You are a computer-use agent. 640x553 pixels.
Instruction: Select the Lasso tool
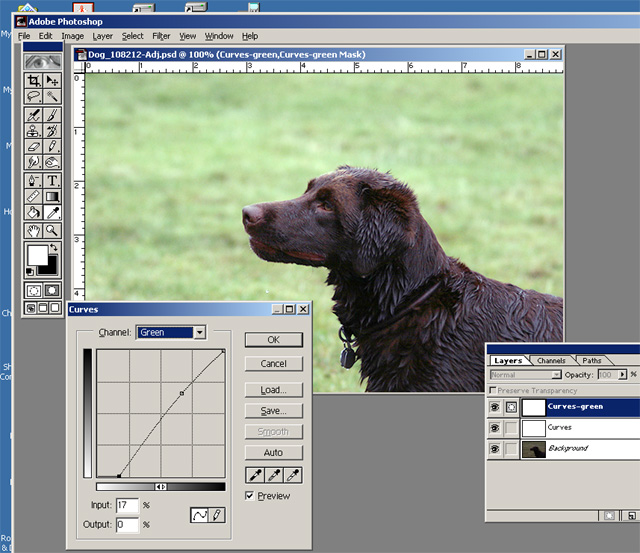pyautogui.click(x=33, y=97)
